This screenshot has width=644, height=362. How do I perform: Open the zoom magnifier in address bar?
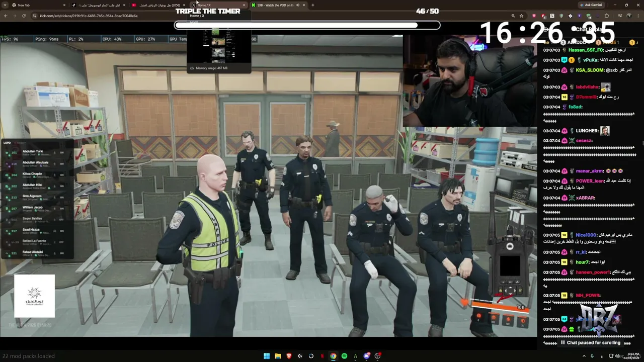coord(513,16)
